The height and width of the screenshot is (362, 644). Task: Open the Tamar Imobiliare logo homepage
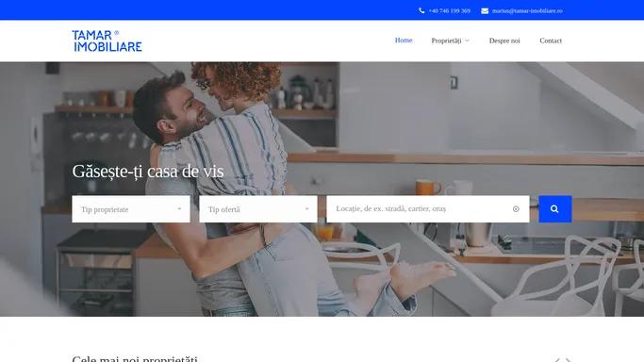[x=107, y=41]
